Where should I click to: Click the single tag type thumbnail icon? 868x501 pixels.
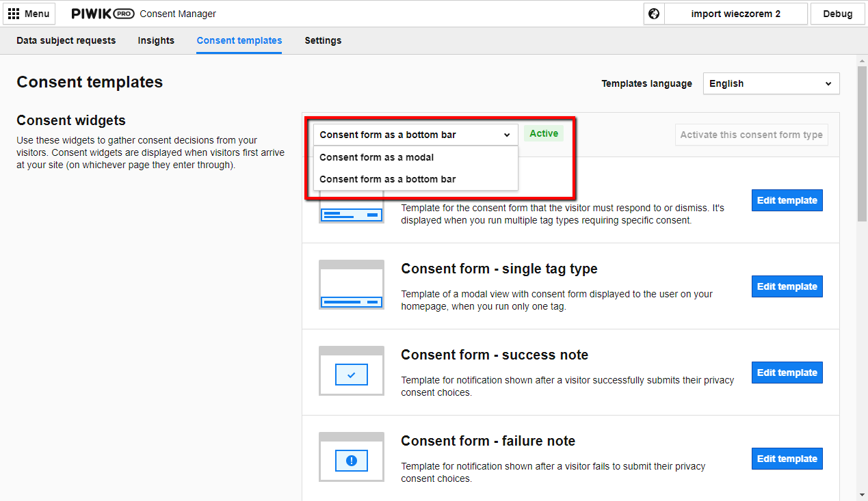(x=352, y=284)
